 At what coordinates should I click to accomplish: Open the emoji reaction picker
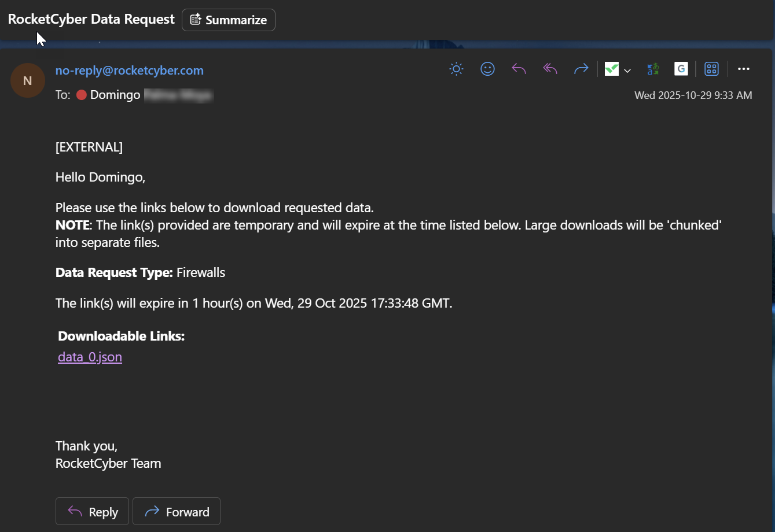coord(487,69)
